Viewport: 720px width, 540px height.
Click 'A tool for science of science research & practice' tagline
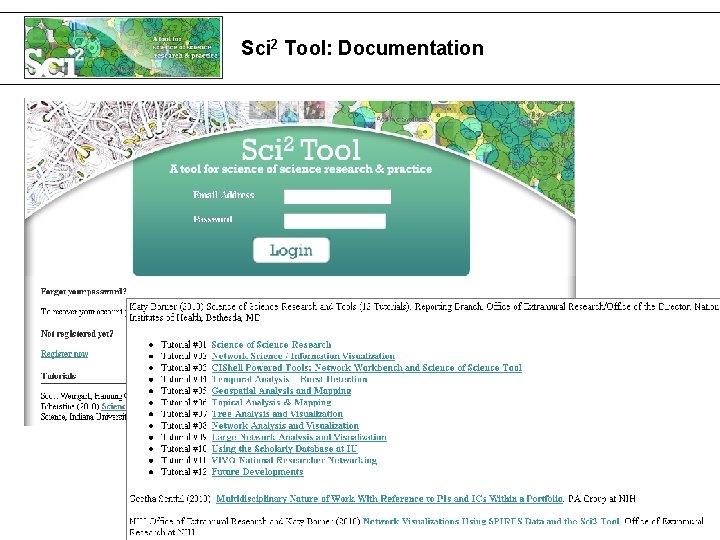pyautogui.click(x=301, y=169)
